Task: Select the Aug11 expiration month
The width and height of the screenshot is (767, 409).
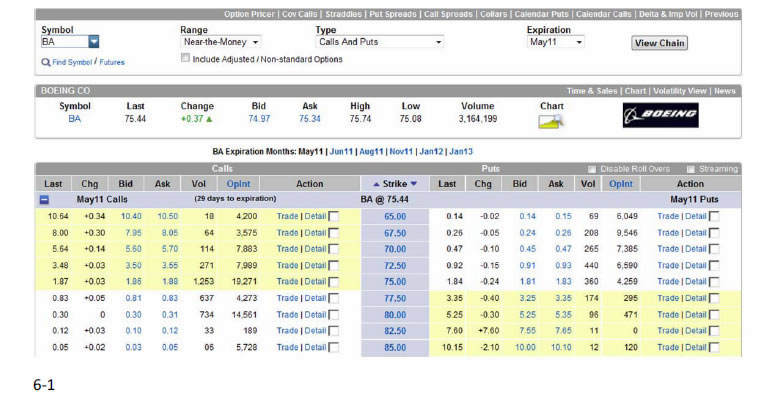Action: click(371, 152)
